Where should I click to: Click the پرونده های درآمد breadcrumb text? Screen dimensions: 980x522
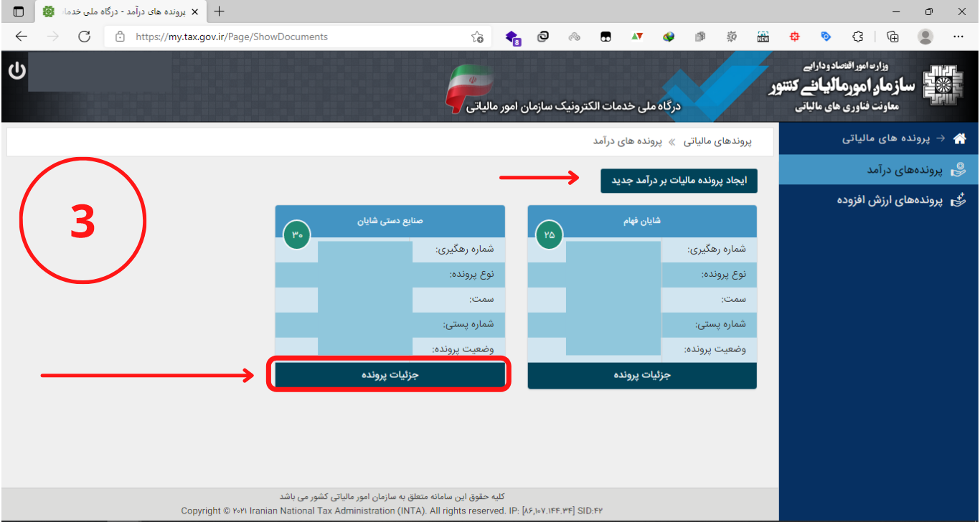click(627, 141)
